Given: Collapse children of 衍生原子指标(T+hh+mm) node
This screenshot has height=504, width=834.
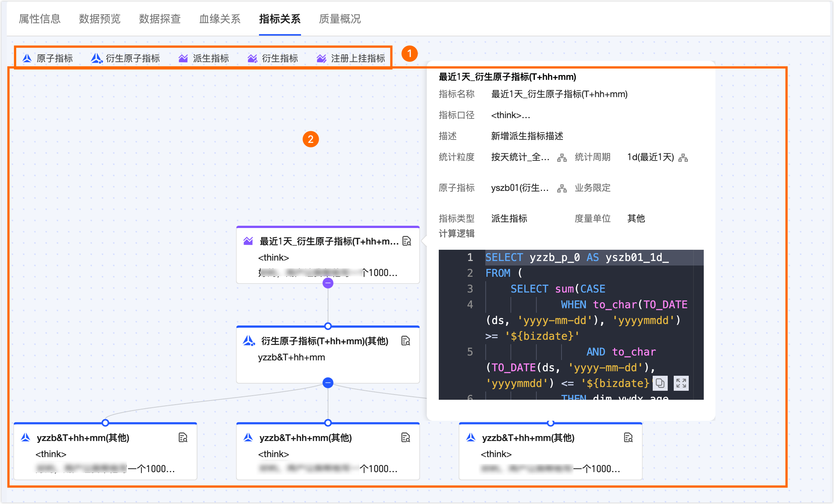Looking at the screenshot, I should [328, 383].
